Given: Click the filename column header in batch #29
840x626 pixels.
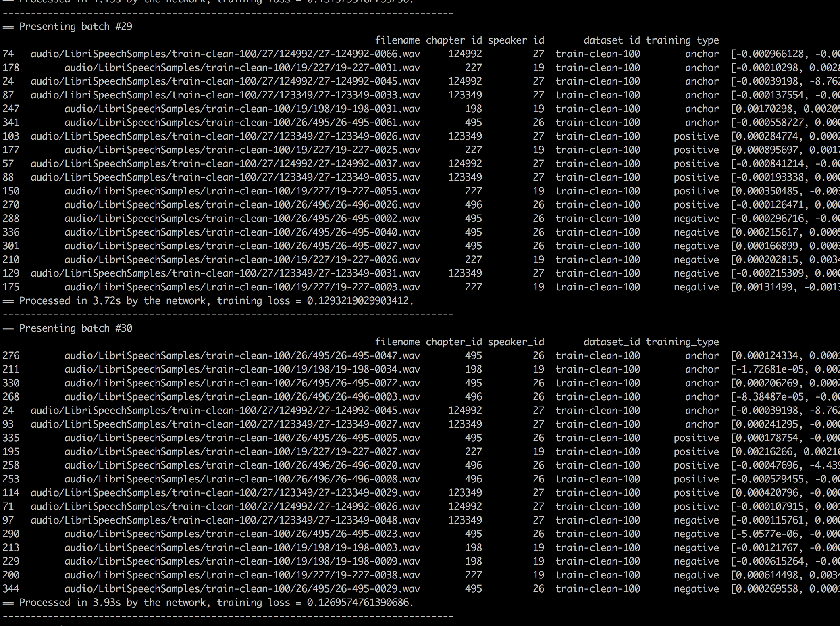Looking at the screenshot, I should point(397,40).
